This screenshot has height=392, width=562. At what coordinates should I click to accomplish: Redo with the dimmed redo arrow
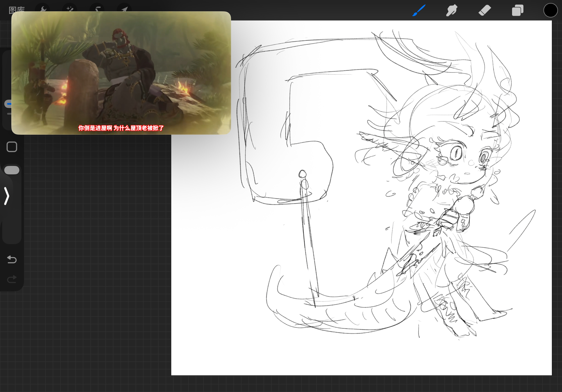click(12, 279)
